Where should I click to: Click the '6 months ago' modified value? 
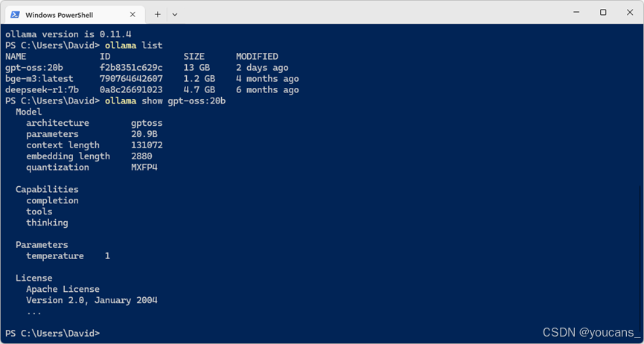(x=267, y=89)
